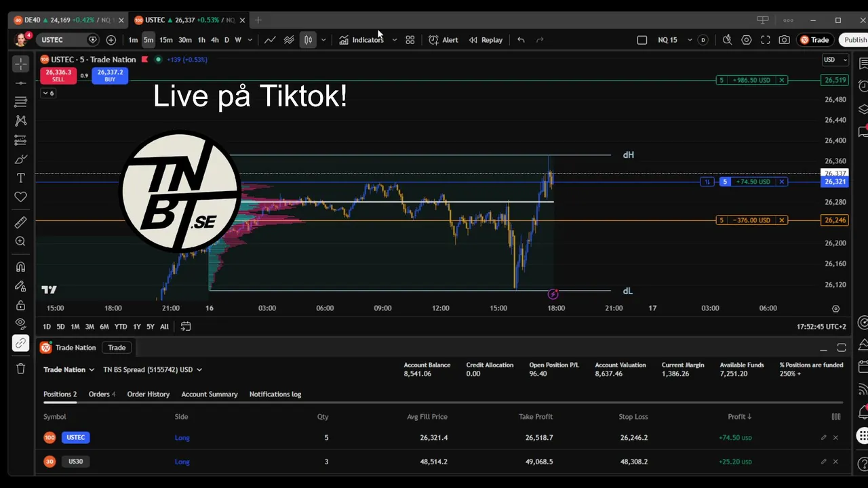The width and height of the screenshot is (868, 488).
Task: Select the brush drawing tool
Action: 21,159
